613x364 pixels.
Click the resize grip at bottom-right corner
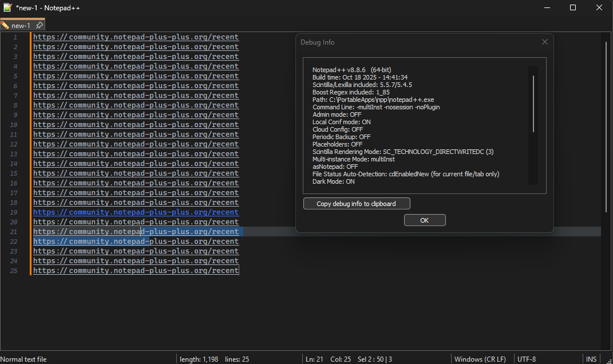(610, 362)
